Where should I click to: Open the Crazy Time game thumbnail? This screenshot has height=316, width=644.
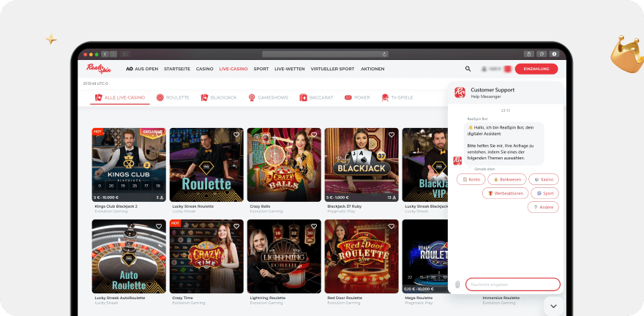(206, 256)
